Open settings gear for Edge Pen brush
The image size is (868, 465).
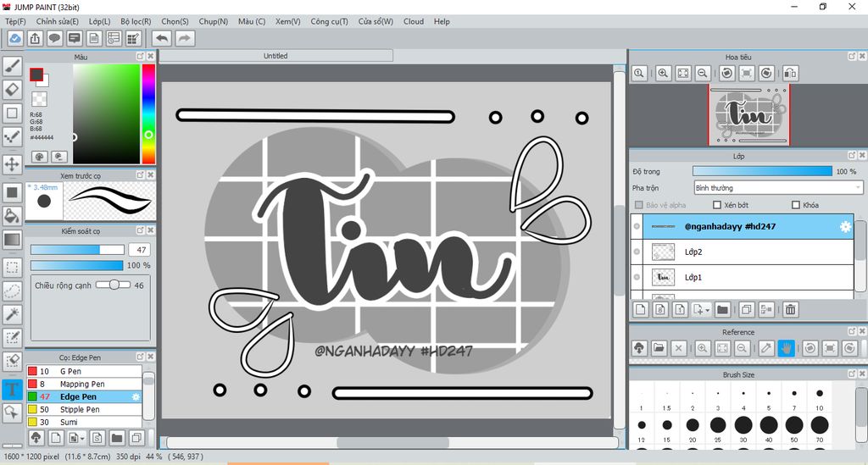pos(136,397)
